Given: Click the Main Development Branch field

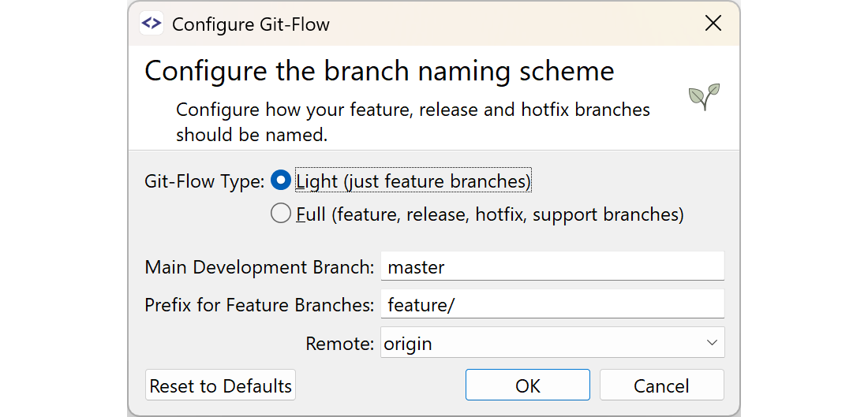Looking at the screenshot, I should point(552,266).
